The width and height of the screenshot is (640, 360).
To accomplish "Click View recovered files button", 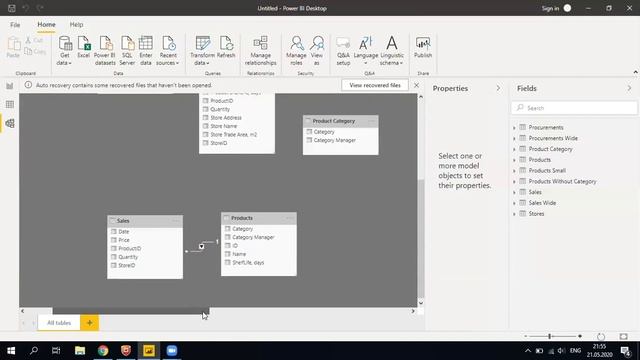I will pyautogui.click(x=375, y=85).
